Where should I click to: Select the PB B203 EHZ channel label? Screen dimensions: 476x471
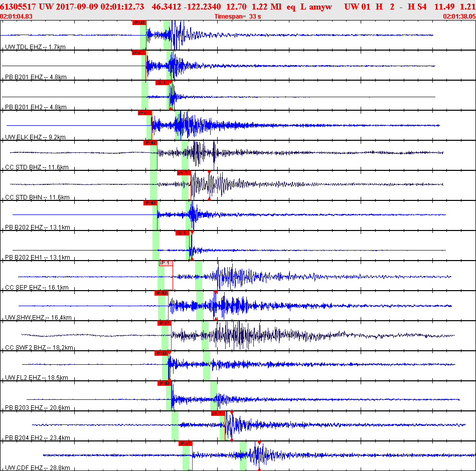37,408
